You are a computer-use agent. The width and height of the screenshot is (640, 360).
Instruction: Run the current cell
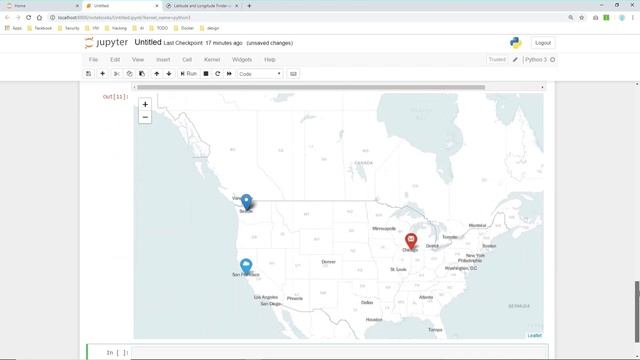point(189,74)
